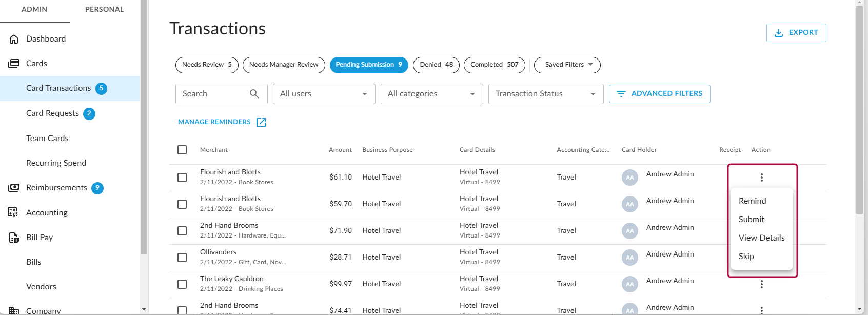This screenshot has height=315, width=868.
Task: Click the Export button
Action: coord(796,33)
